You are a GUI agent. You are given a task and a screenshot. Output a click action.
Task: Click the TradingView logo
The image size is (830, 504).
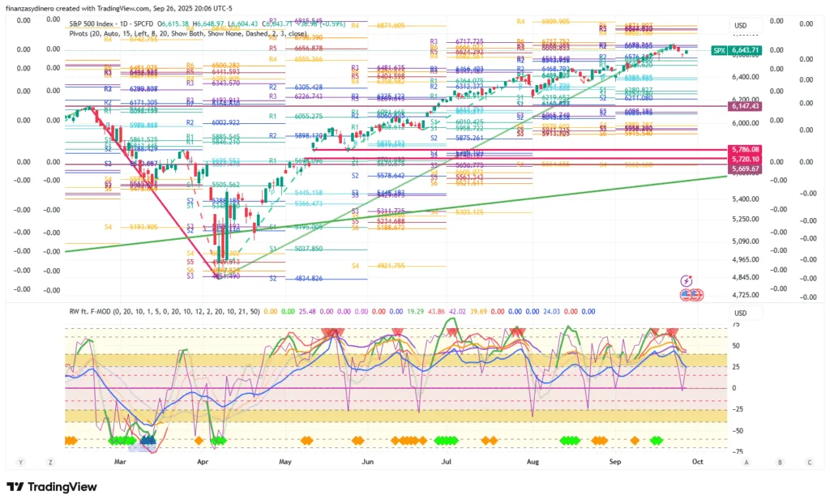click(x=52, y=486)
